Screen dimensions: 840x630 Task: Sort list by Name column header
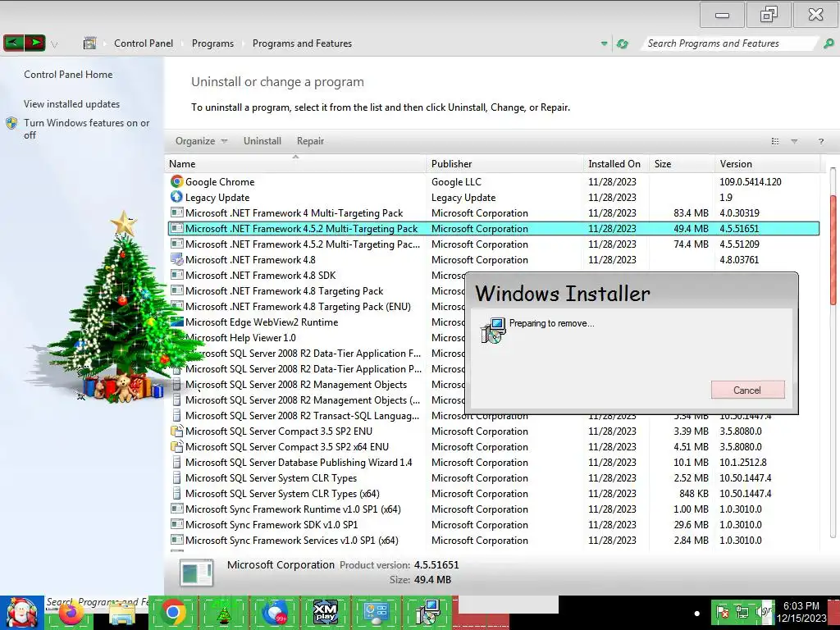coord(295,164)
